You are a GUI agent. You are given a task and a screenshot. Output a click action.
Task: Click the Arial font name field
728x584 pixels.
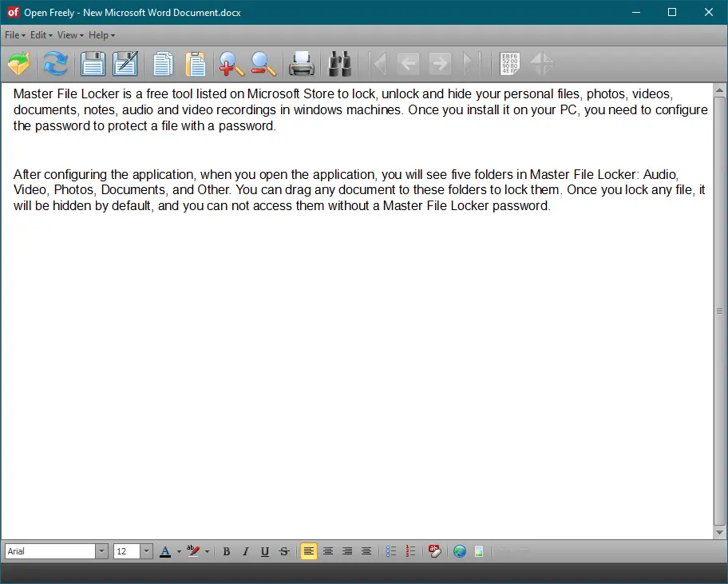tap(50, 551)
